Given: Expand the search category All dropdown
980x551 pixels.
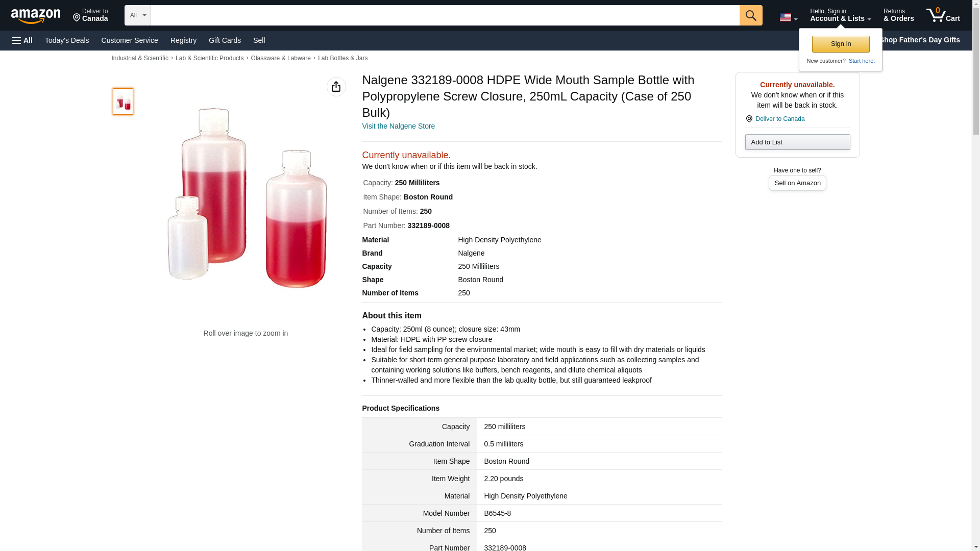Looking at the screenshot, I should pyautogui.click(x=137, y=15).
